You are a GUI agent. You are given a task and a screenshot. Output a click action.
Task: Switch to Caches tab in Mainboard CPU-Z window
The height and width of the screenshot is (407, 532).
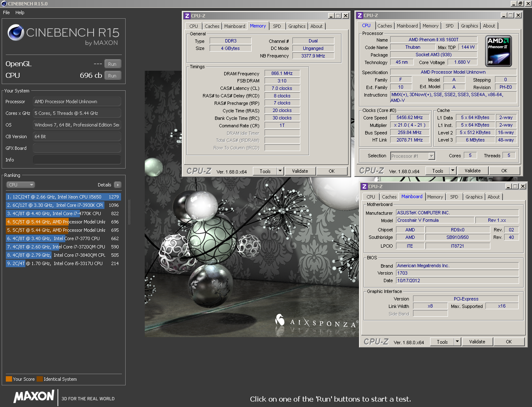point(389,197)
